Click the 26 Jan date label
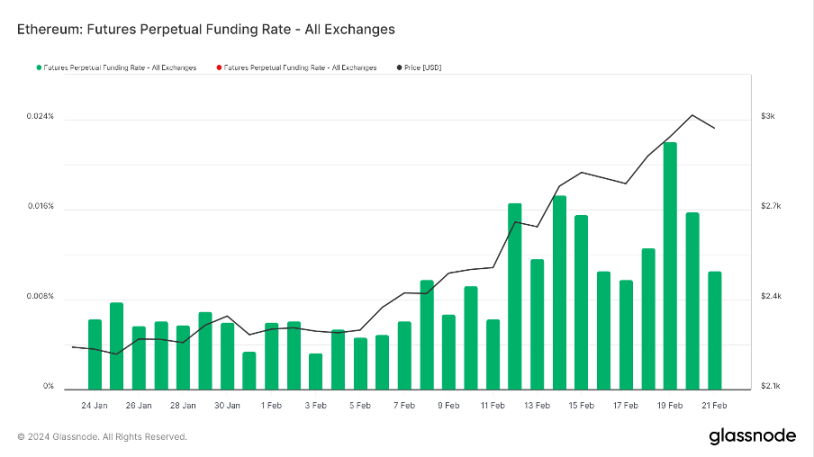This screenshot has width=814, height=457. pos(139,406)
